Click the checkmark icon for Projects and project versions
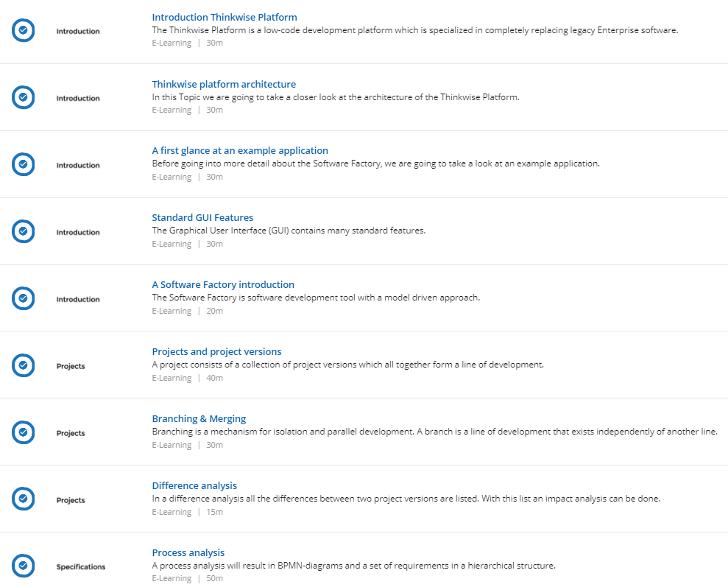This screenshot has height=587, width=728. coord(24,365)
